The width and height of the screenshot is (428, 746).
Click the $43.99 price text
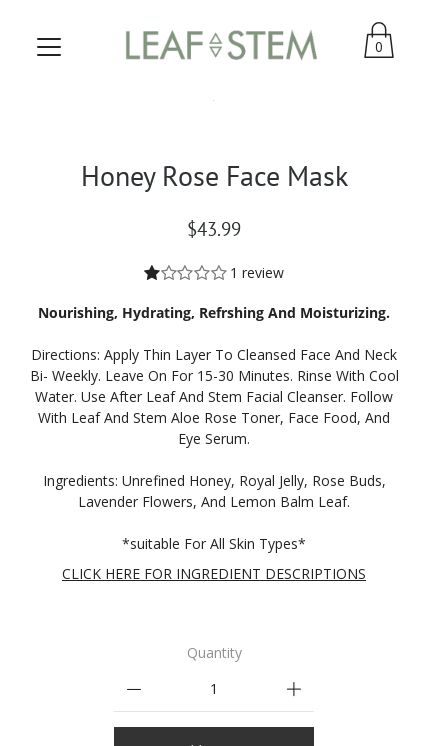214,229
